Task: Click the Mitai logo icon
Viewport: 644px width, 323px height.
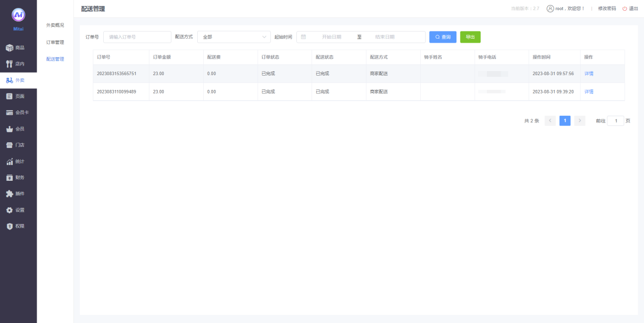Action: pos(18,15)
